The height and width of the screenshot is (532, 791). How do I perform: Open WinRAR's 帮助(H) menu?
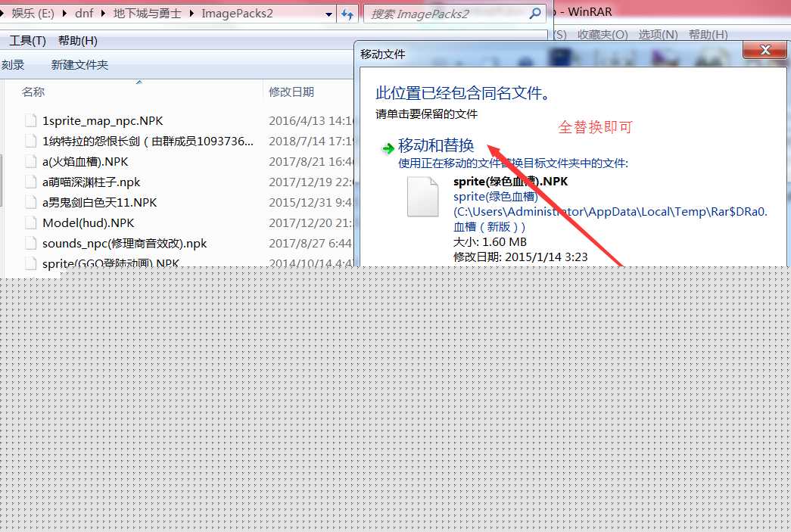(x=708, y=35)
